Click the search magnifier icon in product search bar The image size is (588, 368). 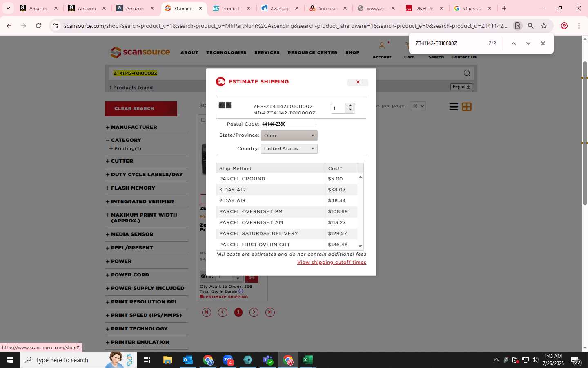pyautogui.click(x=467, y=73)
